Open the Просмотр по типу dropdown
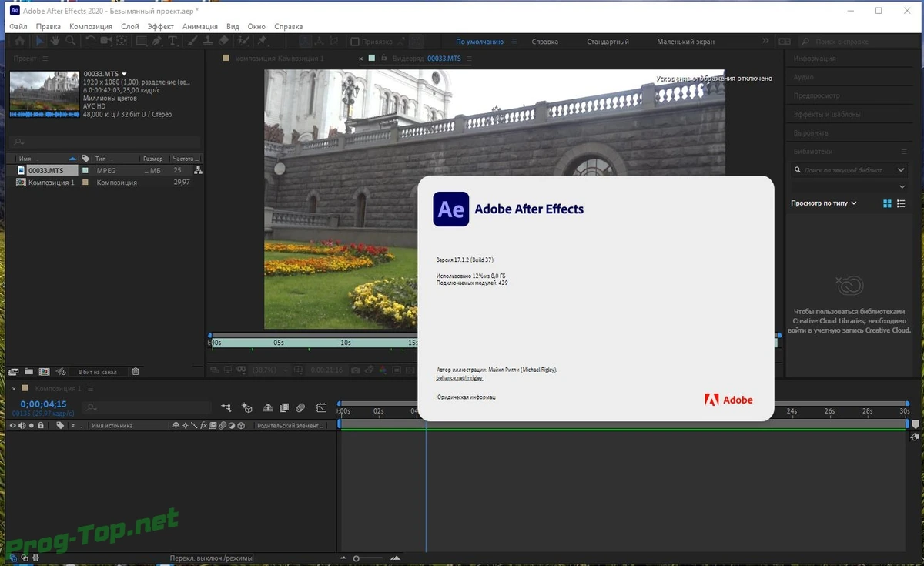This screenshot has width=924, height=566. pyautogui.click(x=824, y=203)
